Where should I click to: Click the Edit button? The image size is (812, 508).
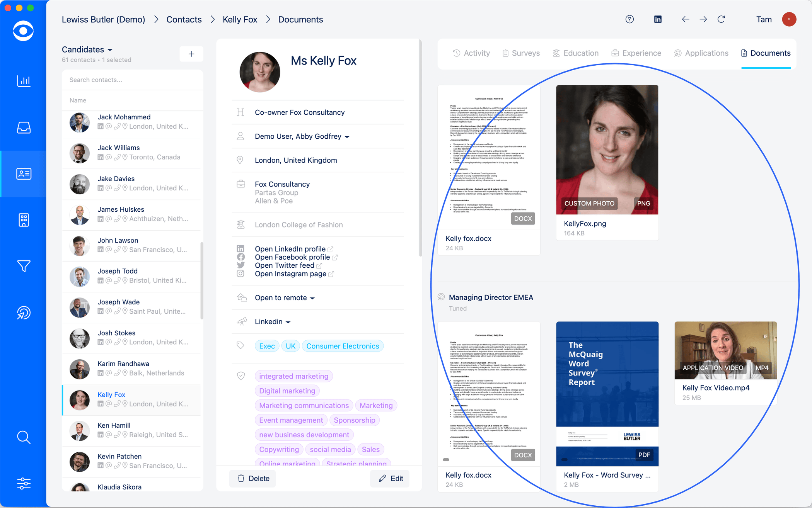[391, 479]
